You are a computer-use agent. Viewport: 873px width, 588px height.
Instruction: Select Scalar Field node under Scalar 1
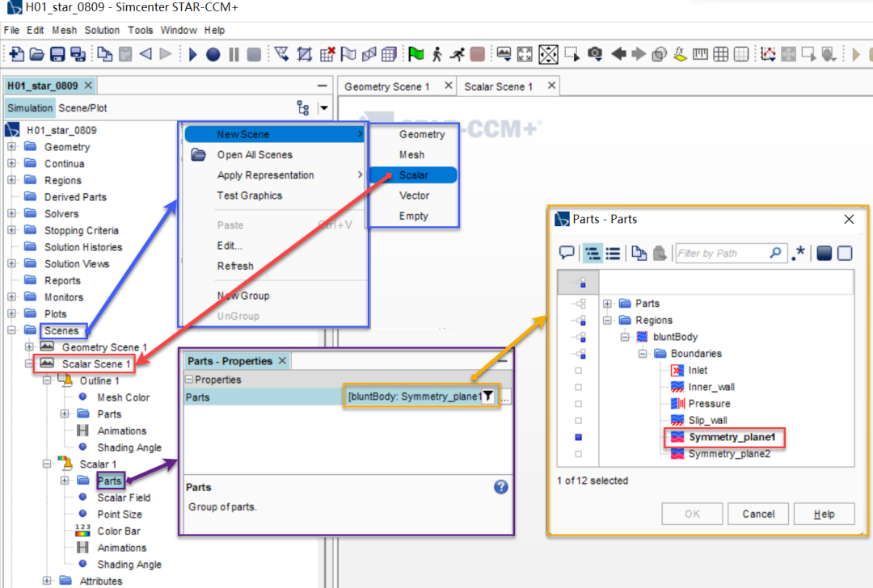[124, 498]
